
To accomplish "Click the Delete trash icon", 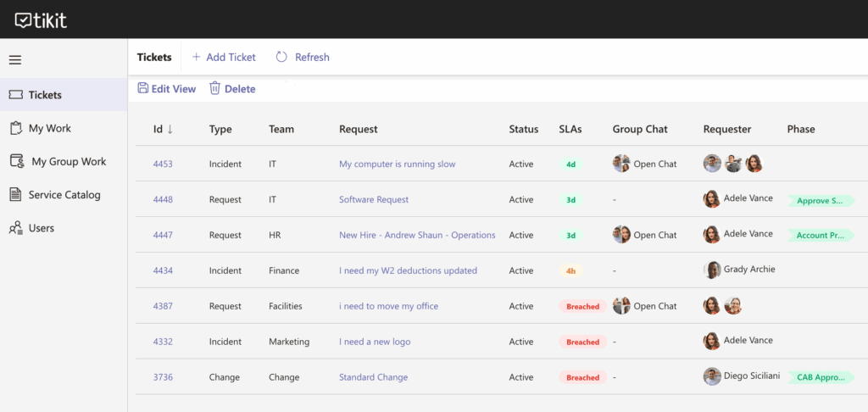I will click(215, 88).
